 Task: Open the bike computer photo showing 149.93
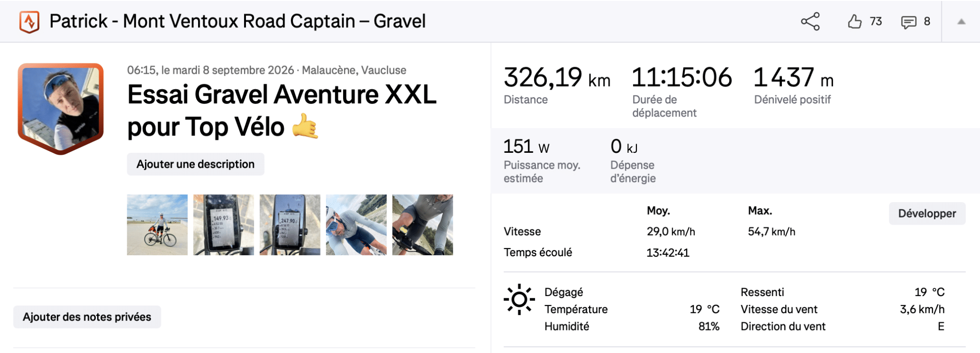pos(223,225)
